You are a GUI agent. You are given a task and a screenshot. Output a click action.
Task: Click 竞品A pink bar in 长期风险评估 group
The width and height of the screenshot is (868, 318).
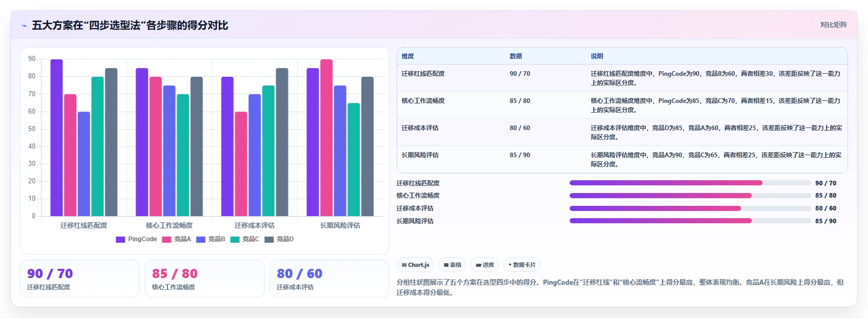point(327,138)
